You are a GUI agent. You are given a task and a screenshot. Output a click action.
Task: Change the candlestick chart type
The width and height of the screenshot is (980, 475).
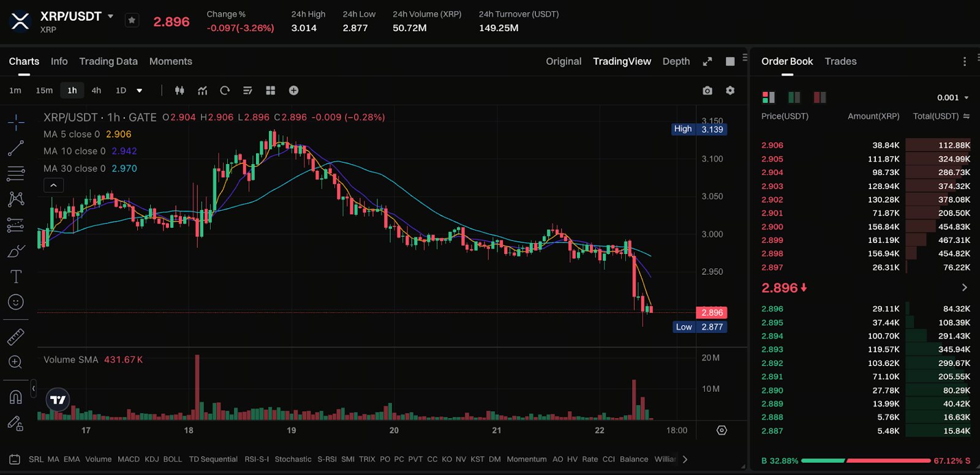179,91
